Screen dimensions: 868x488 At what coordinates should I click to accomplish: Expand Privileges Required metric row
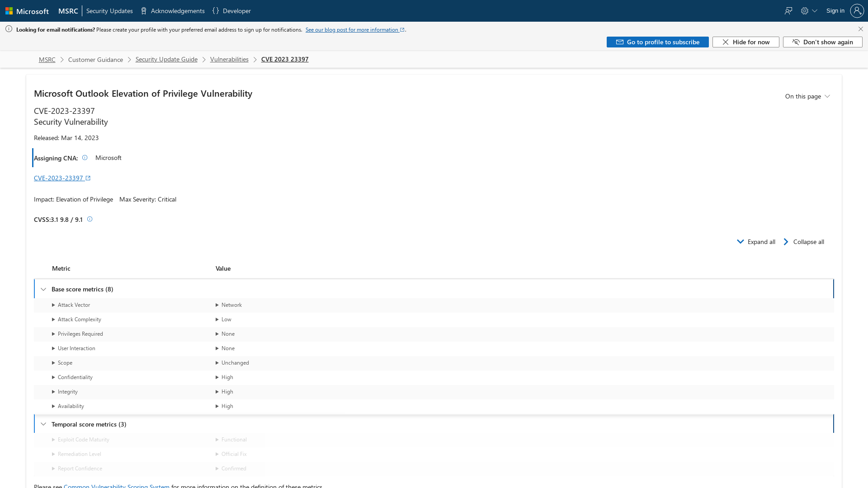click(x=77, y=334)
